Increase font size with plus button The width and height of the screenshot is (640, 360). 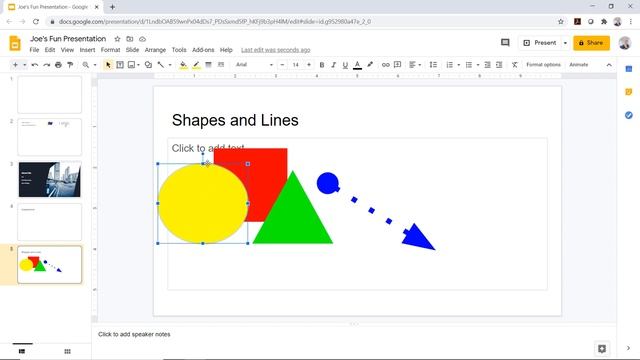point(309,65)
